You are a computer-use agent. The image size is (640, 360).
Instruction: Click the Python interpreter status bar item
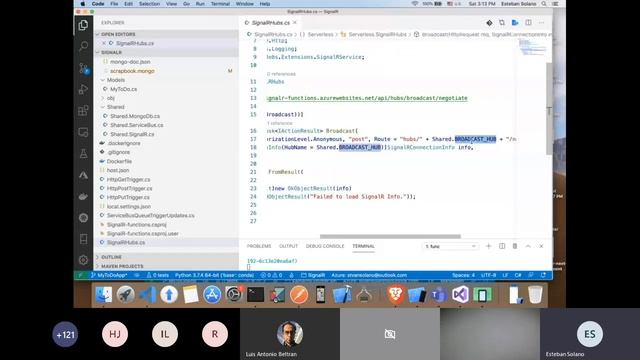[x=214, y=275]
